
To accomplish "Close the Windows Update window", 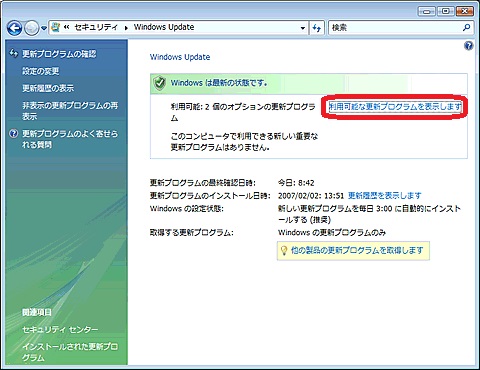I will point(465,11).
